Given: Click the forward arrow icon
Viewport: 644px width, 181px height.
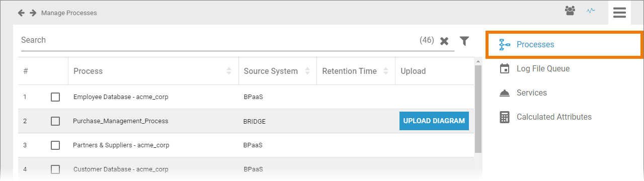Looking at the screenshot, I should 33,13.
